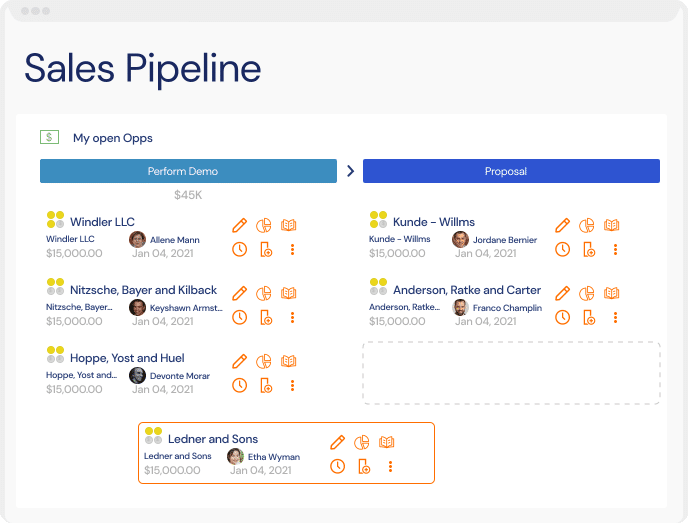Open the Windler LLC opportunity title
Screen dimensions: 688x523
tap(102, 222)
